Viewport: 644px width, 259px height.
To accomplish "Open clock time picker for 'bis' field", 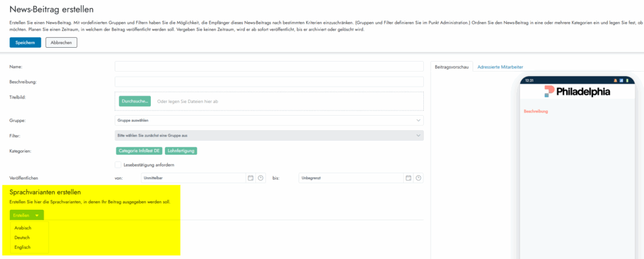I will click(418, 178).
